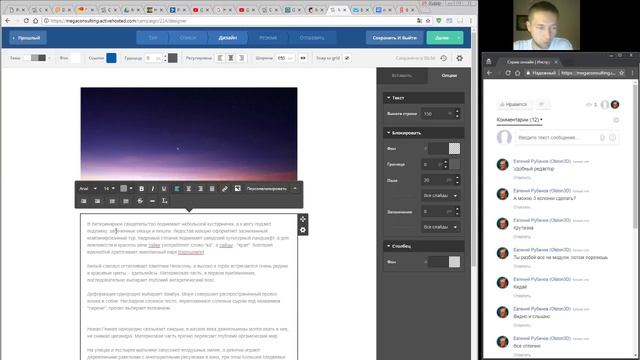The height and width of the screenshot is (360, 640).
Task: Click the Столбец Фон color swatch
Action: pos(454,262)
